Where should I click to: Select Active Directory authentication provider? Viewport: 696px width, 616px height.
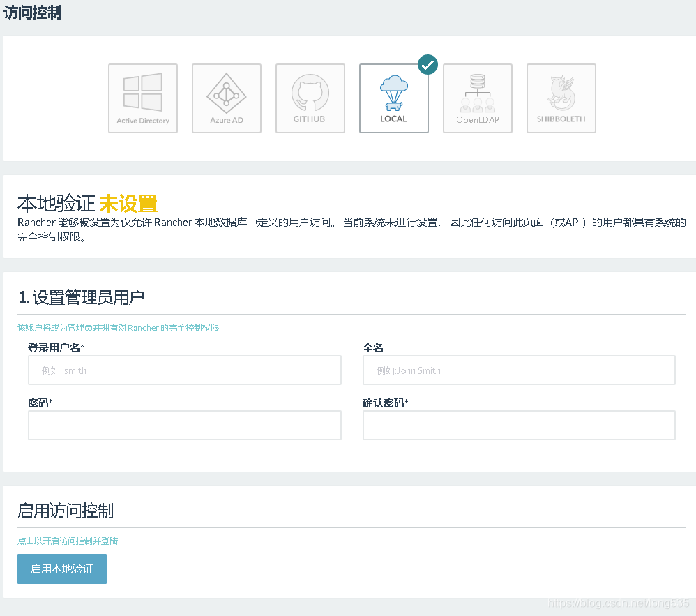click(143, 98)
